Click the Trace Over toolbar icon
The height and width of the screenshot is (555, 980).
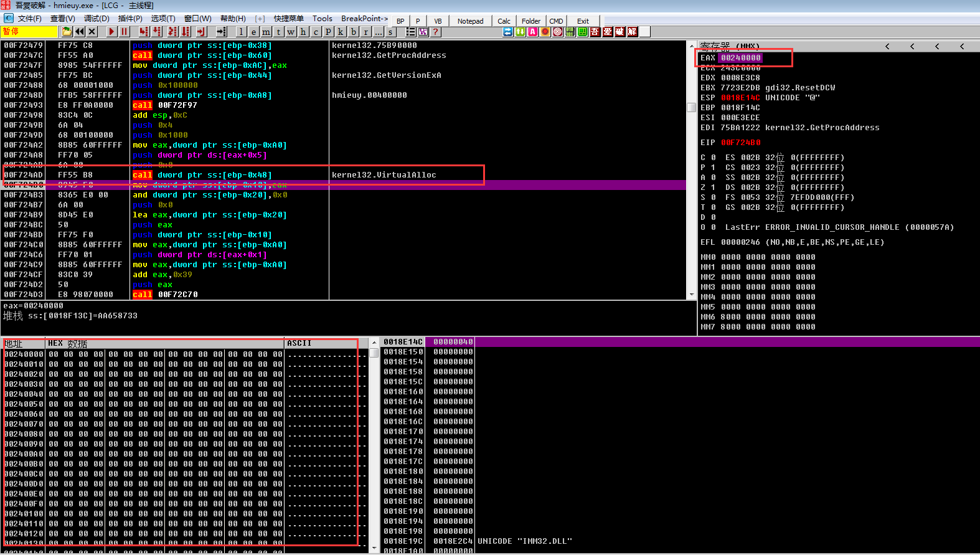coord(186,32)
